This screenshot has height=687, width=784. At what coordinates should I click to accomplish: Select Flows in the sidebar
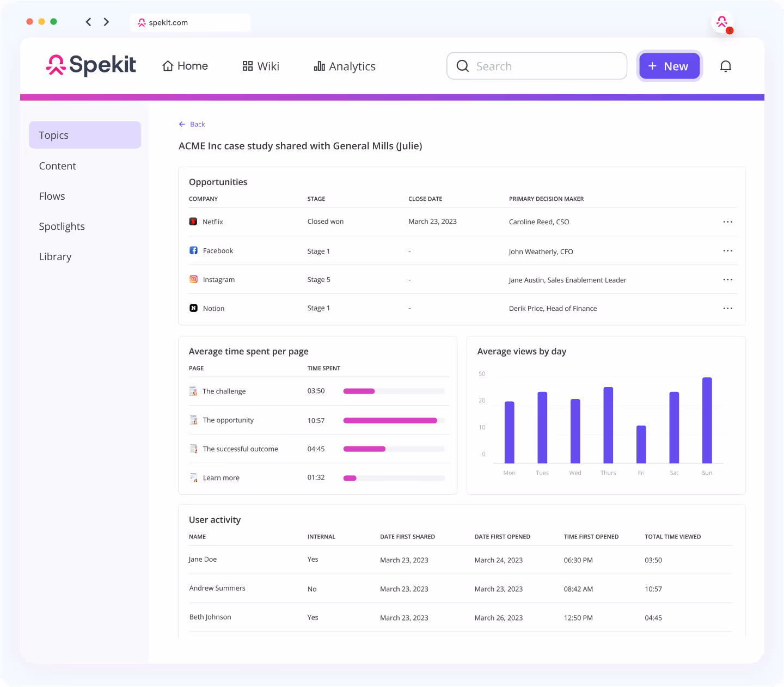(52, 196)
